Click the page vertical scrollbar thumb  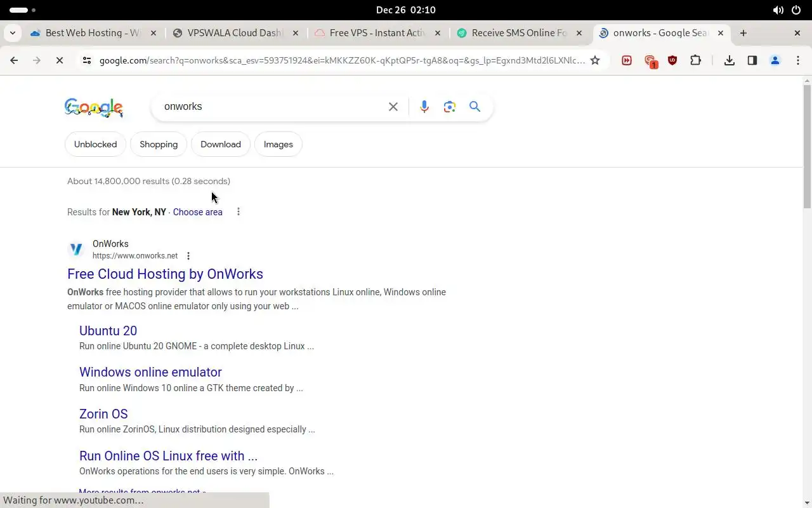pyautogui.click(x=807, y=146)
